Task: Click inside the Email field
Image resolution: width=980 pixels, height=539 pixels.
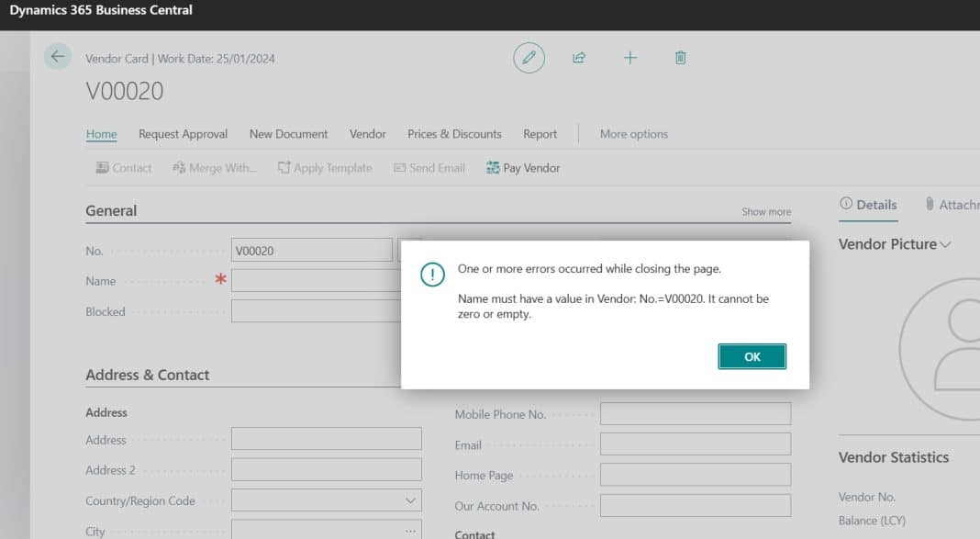Action: click(x=695, y=444)
